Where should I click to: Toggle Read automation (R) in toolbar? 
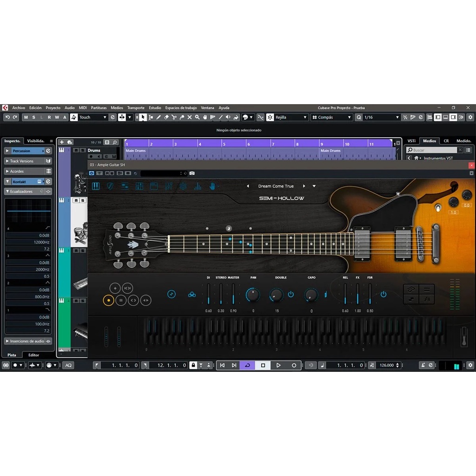(49, 117)
